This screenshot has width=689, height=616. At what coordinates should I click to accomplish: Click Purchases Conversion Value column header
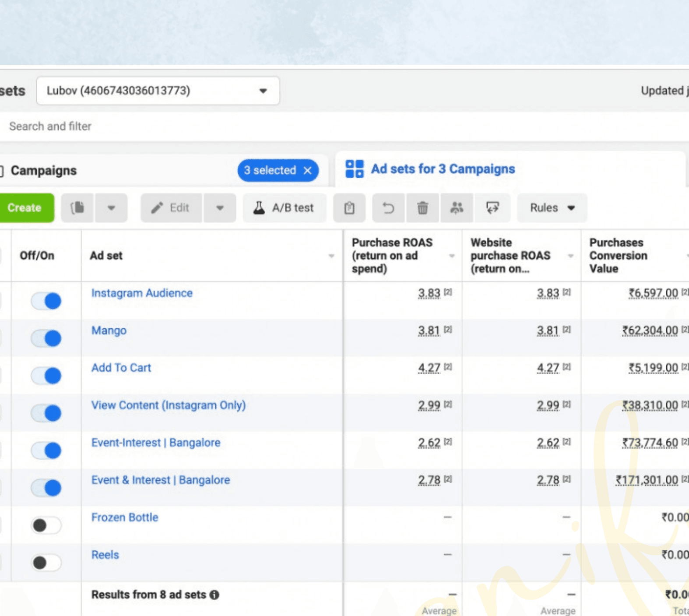618,256
